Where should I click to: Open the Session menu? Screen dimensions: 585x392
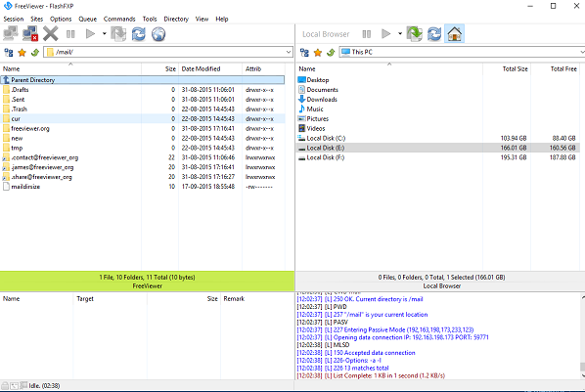(x=14, y=19)
